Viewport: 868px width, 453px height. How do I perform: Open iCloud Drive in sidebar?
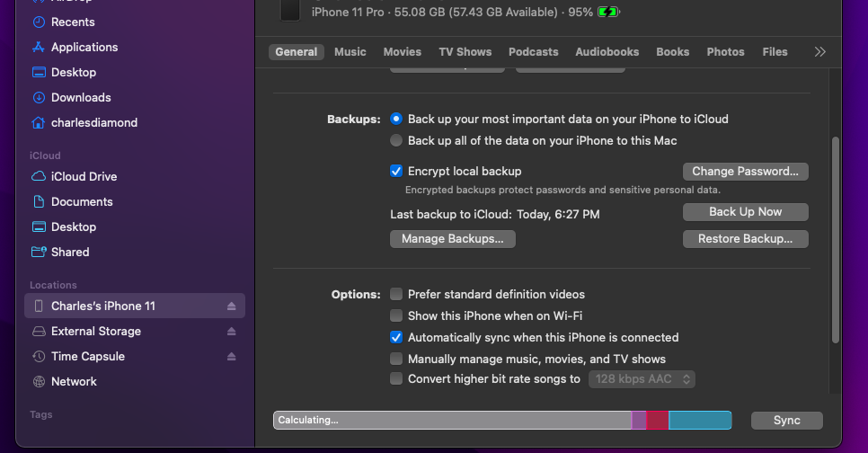[x=39, y=177]
